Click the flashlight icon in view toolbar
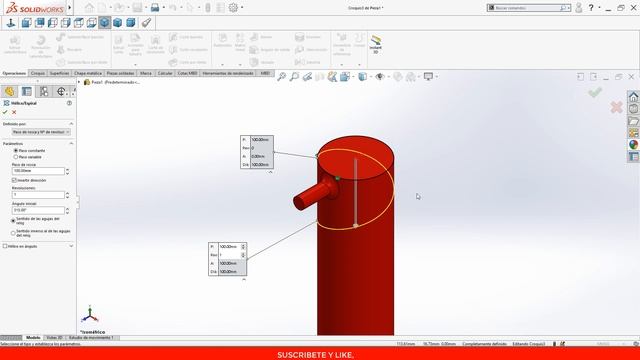Screen dimensions: 640x360 (x=146, y=23)
